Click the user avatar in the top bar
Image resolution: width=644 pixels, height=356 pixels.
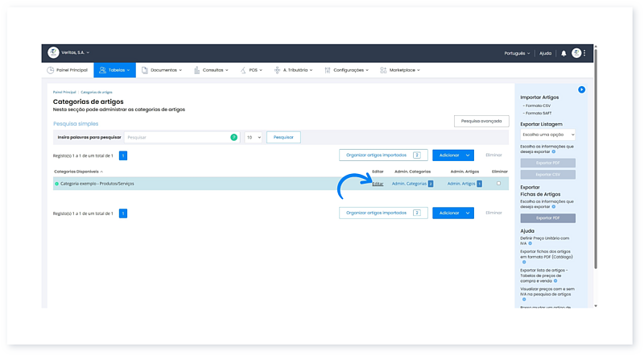point(576,53)
